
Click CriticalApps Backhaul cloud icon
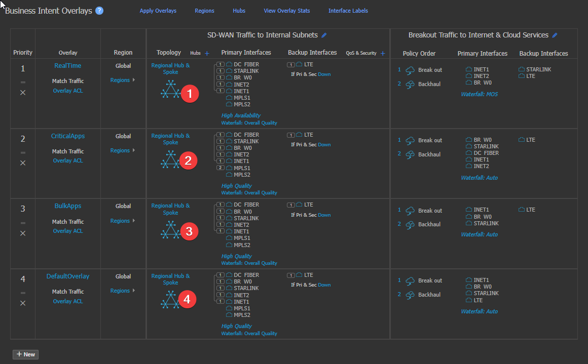[x=410, y=154]
